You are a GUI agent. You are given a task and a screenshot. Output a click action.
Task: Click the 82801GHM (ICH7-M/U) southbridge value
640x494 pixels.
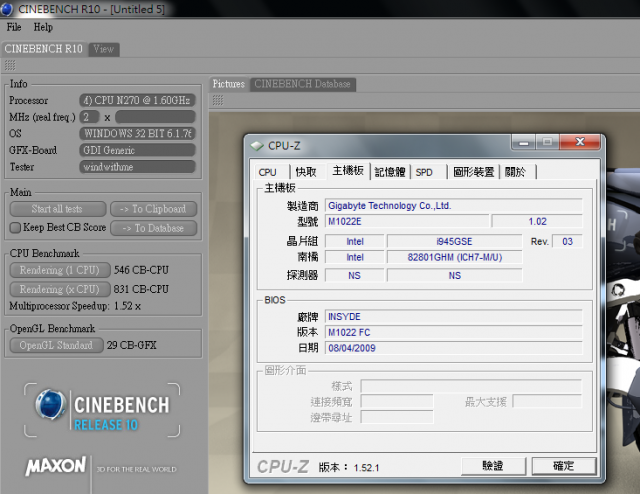tap(454, 258)
